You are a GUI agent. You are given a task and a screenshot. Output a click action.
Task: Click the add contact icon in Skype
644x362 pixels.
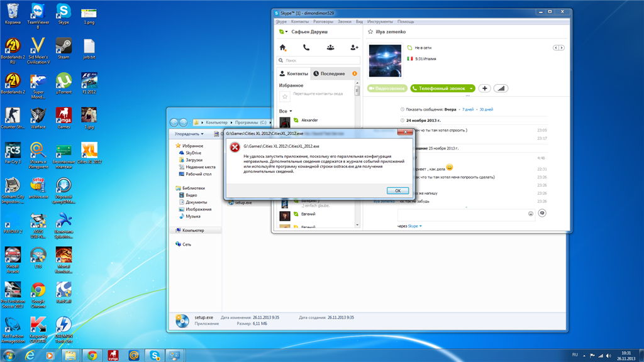tap(354, 47)
